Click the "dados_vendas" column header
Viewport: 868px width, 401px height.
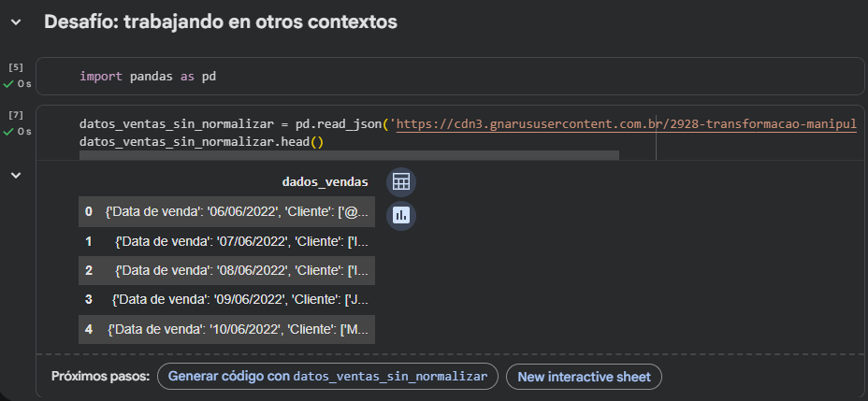point(325,181)
